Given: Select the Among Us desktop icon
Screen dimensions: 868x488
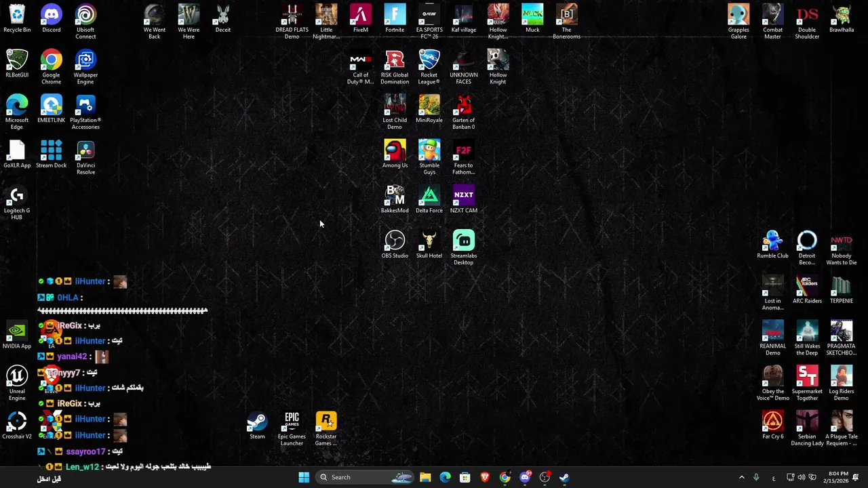Looking at the screenshot, I should coord(395,155).
